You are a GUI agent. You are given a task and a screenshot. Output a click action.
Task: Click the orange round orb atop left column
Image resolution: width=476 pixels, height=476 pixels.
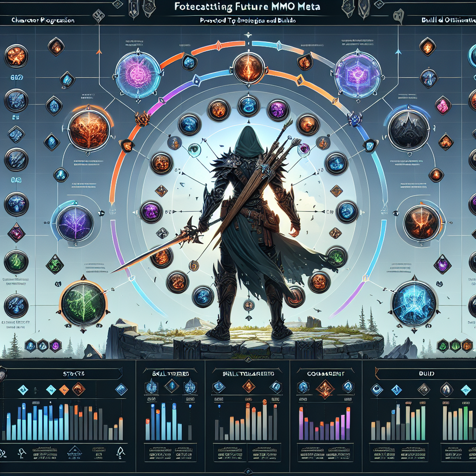(16, 57)
